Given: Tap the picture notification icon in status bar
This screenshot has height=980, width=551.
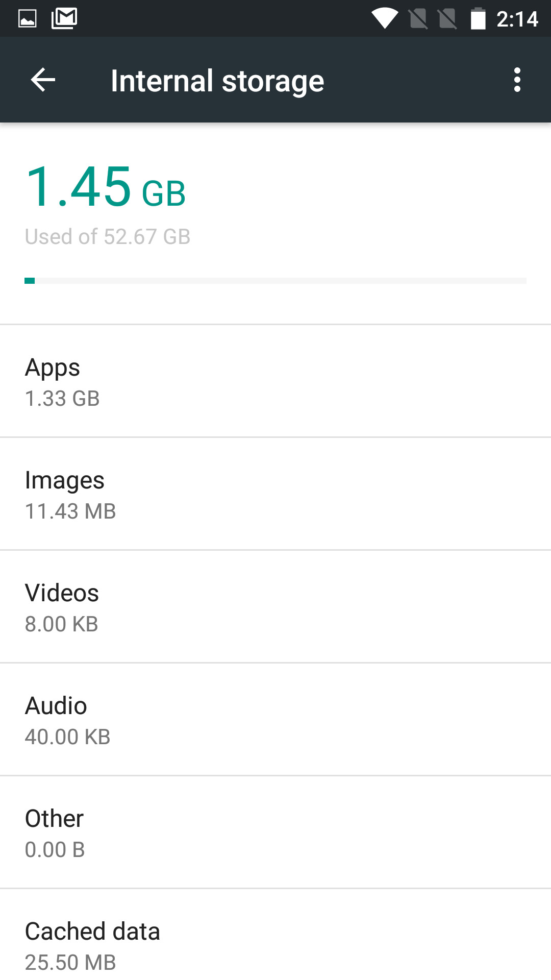Looking at the screenshot, I should click(x=28, y=19).
